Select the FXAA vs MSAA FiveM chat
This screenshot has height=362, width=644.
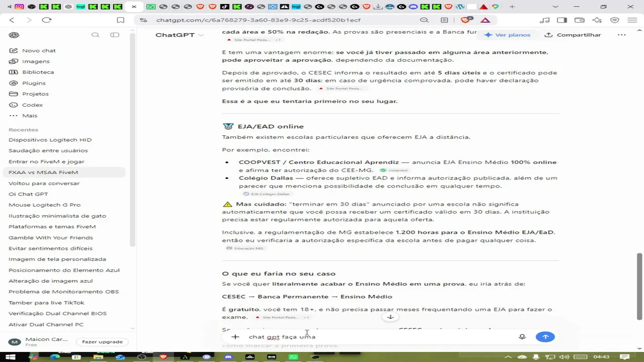[63, 172]
